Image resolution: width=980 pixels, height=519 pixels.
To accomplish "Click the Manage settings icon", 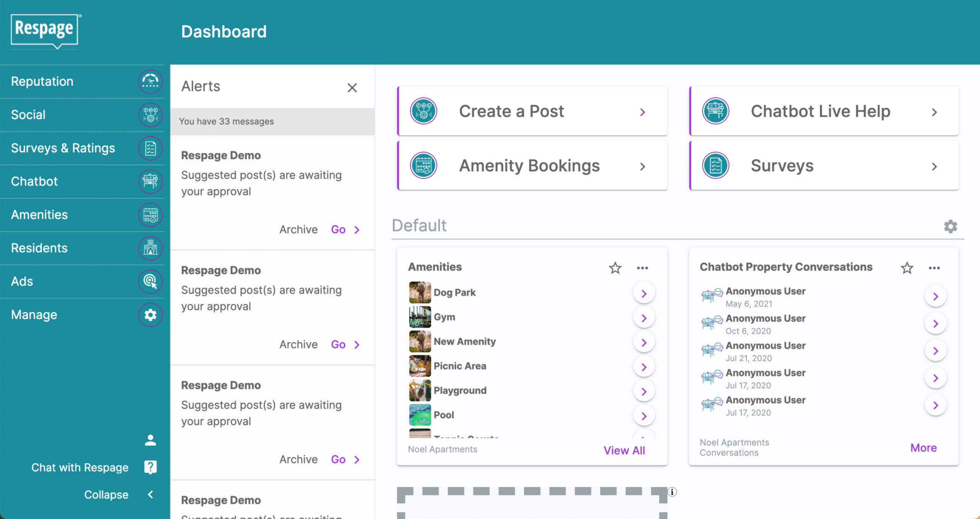I will click(x=150, y=315).
